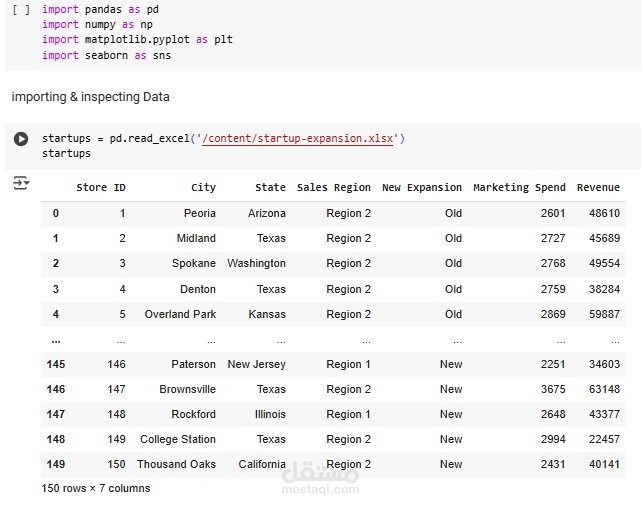Click revenue value 48610
This screenshot has width=641, height=506.
[x=604, y=213]
